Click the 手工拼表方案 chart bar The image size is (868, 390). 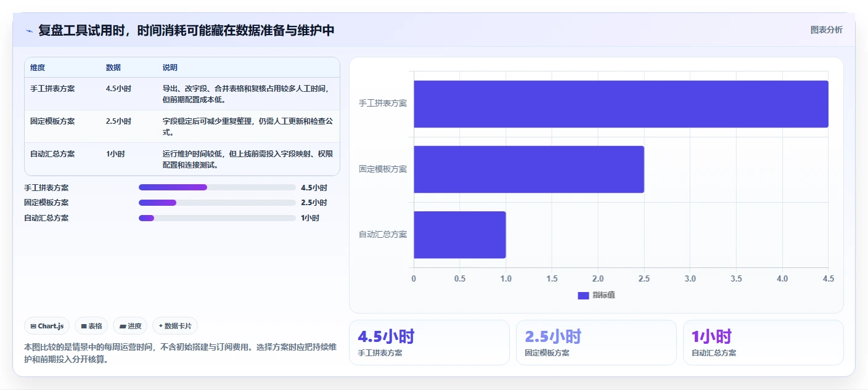click(621, 104)
